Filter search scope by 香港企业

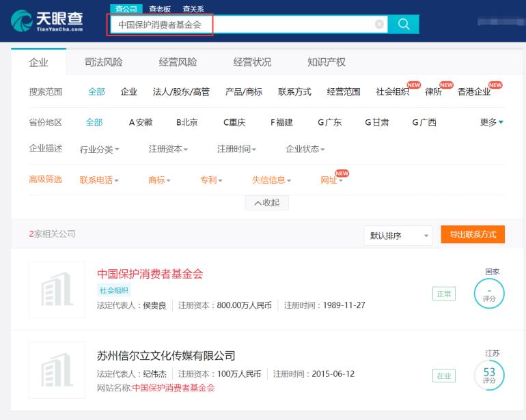pyautogui.click(x=474, y=92)
